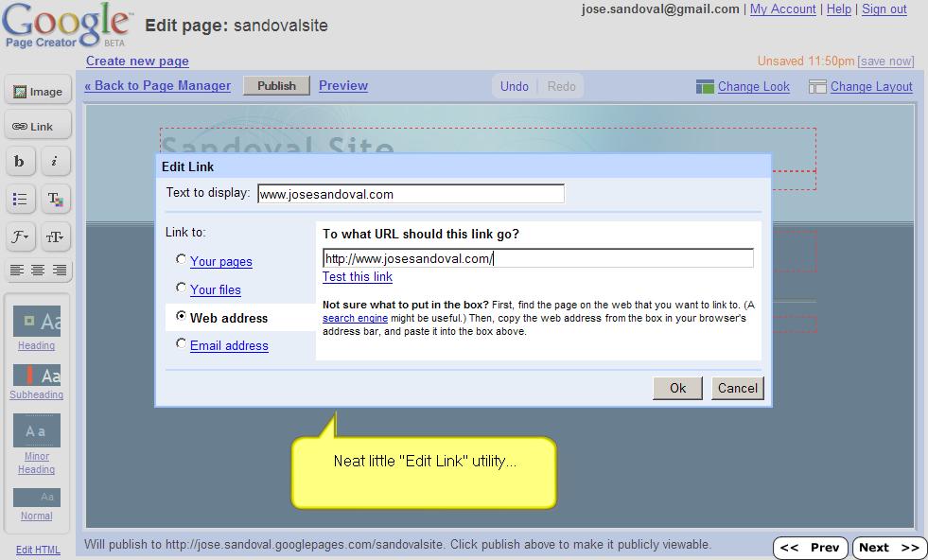The height and width of the screenshot is (560, 928).
Task: Click the Sign out link
Action: point(884,9)
